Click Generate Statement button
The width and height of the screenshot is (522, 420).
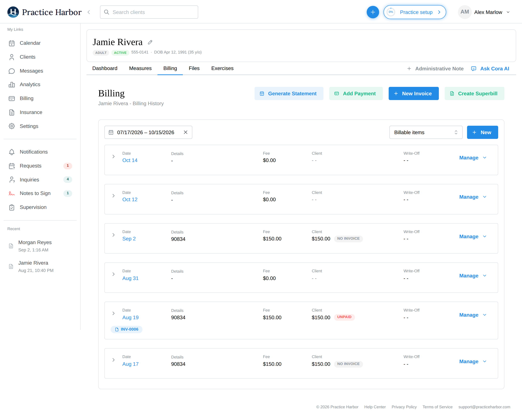point(289,93)
